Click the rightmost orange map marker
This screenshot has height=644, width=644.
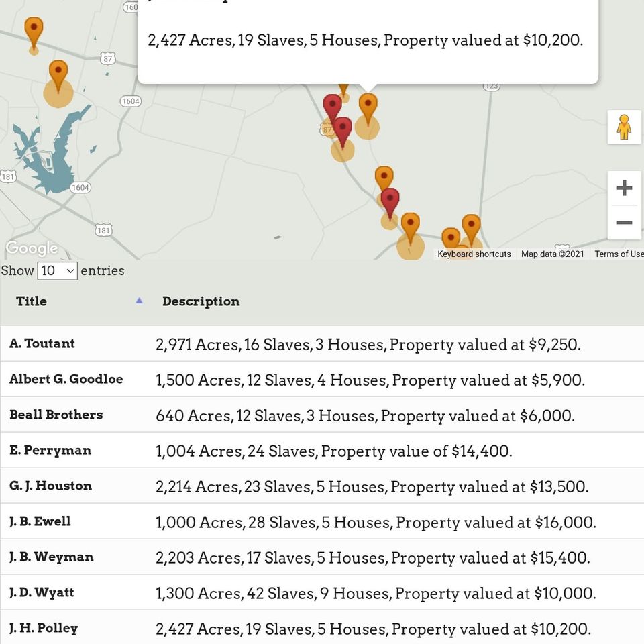point(471,228)
